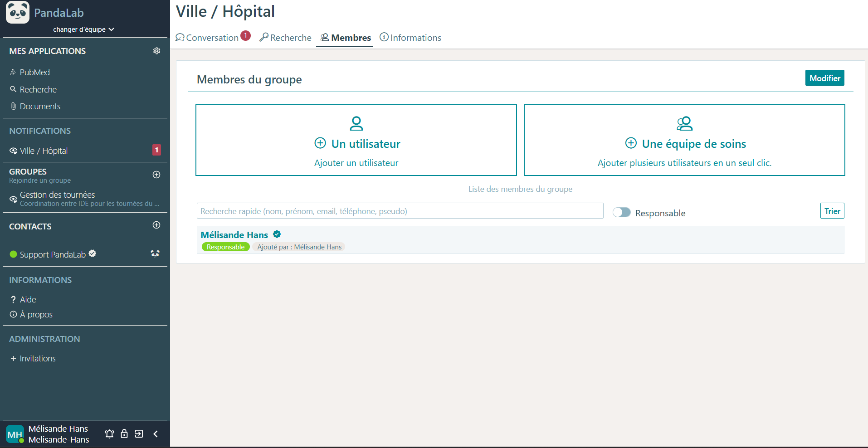The image size is (868, 448).
Task: Open member Mélisande Hans
Action: click(x=234, y=235)
